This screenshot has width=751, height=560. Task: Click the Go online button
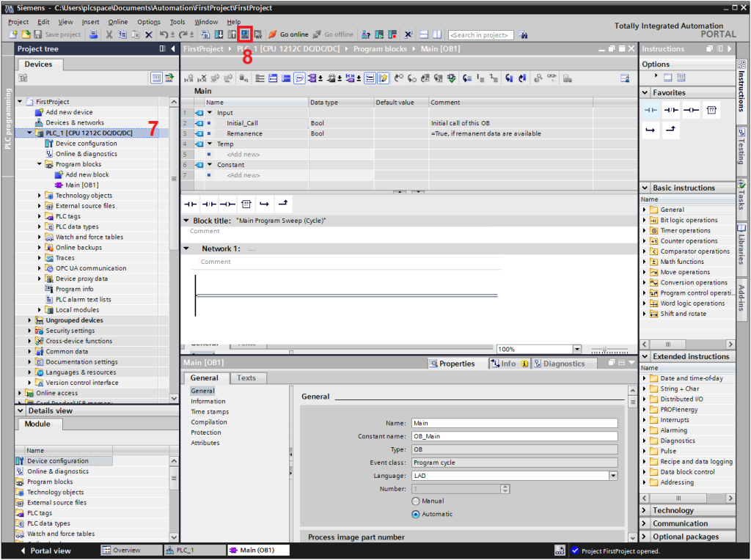point(288,34)
